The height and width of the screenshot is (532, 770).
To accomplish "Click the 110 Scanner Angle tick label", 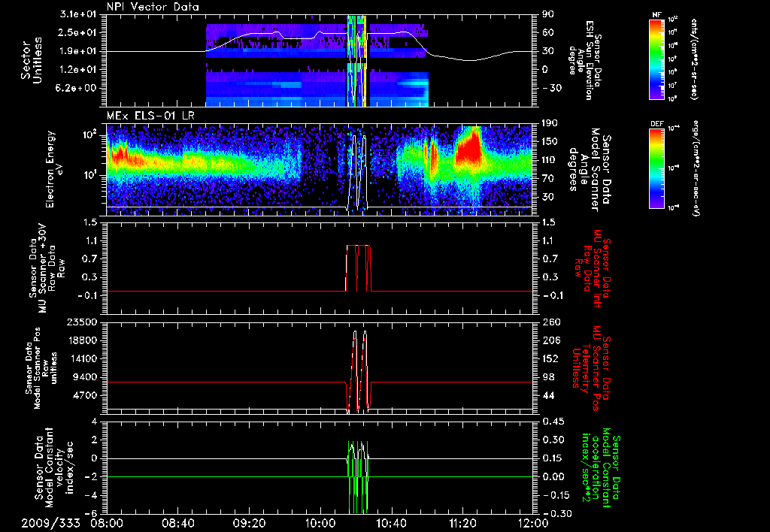I will (x=550, y=160).
